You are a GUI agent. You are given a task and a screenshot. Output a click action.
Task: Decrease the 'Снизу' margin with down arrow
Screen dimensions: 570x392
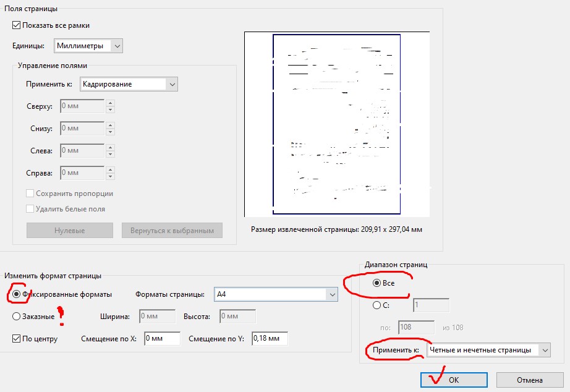point(111,132)
